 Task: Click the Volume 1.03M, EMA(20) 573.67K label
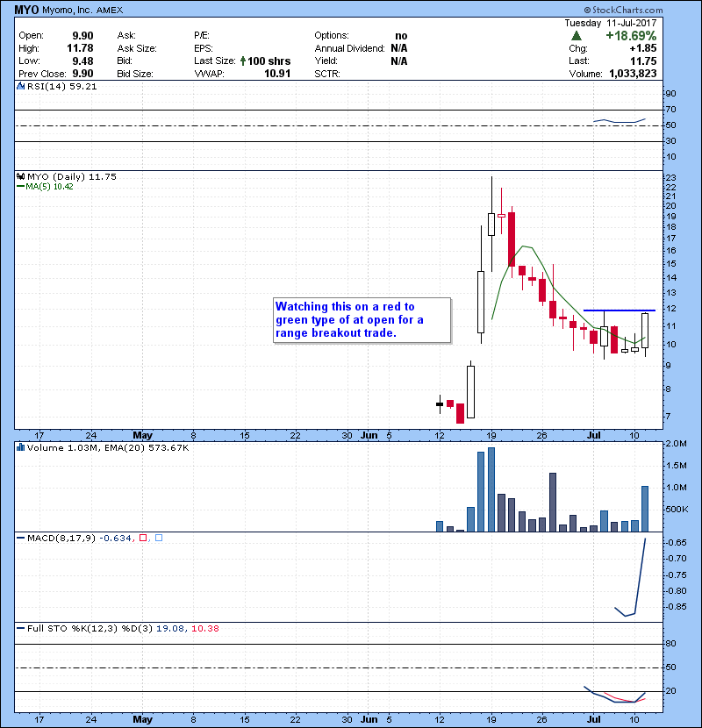tap(108, 447)
